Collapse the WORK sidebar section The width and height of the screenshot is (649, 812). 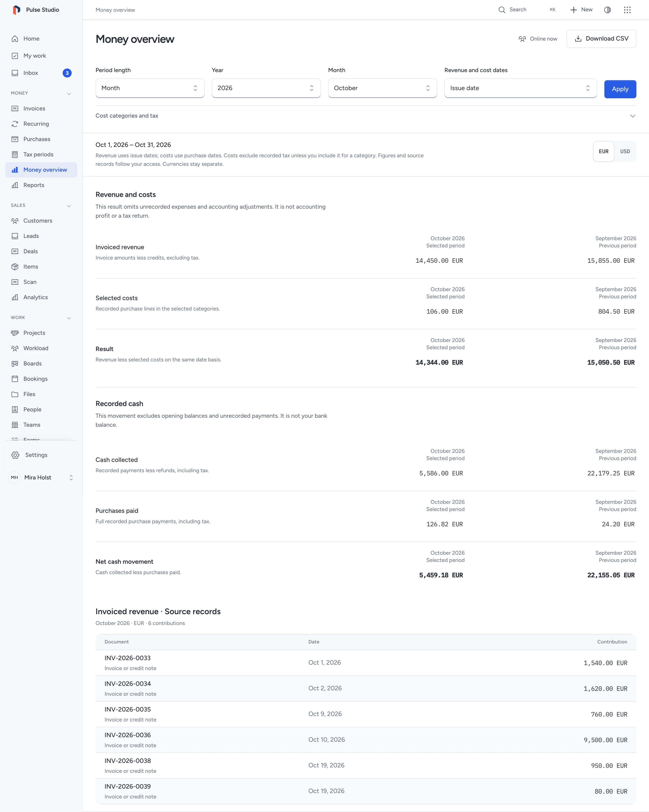(69, 318)
